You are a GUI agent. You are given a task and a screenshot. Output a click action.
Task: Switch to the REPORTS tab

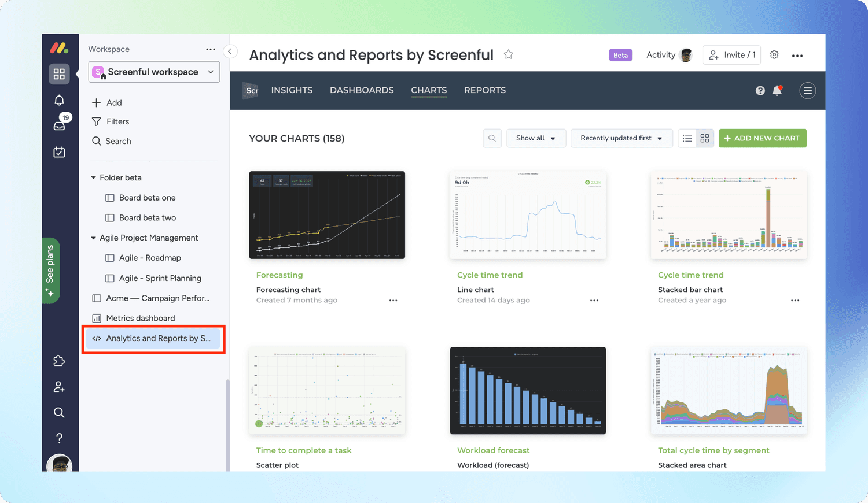click(x=485, y=90)
